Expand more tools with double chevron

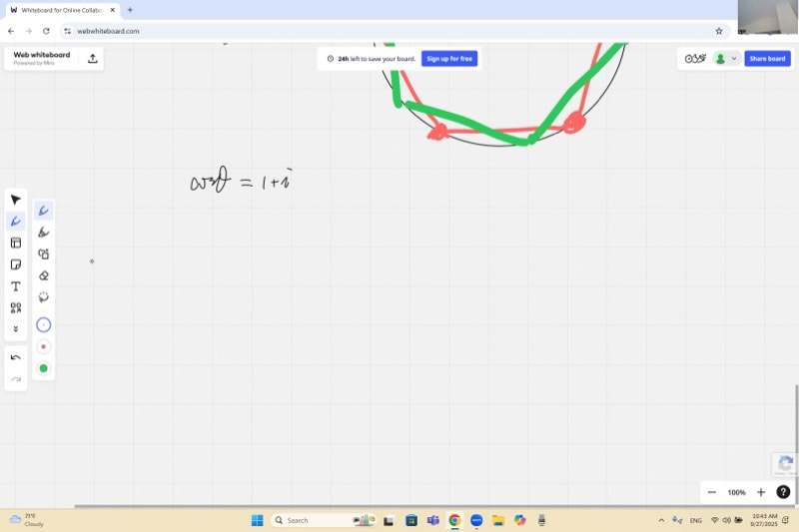15,329
